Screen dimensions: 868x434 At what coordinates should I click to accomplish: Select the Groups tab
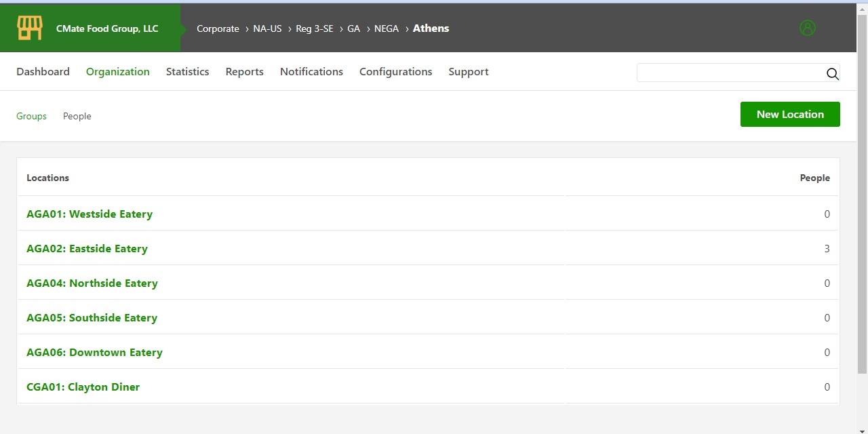coord(31,117)
